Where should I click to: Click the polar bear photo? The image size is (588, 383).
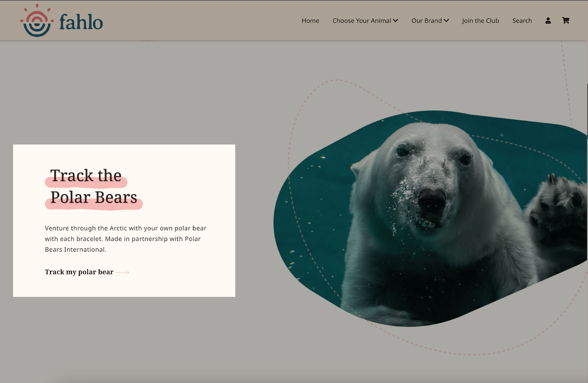(x=431, y=219)
